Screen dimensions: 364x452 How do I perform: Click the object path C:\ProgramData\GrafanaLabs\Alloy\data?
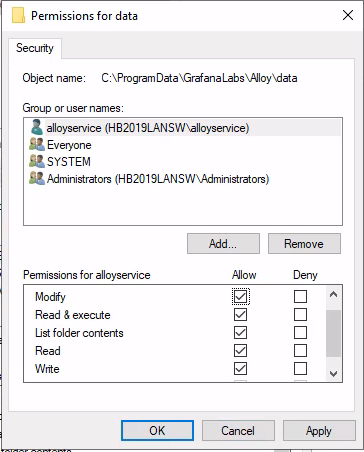coord(199,78)
